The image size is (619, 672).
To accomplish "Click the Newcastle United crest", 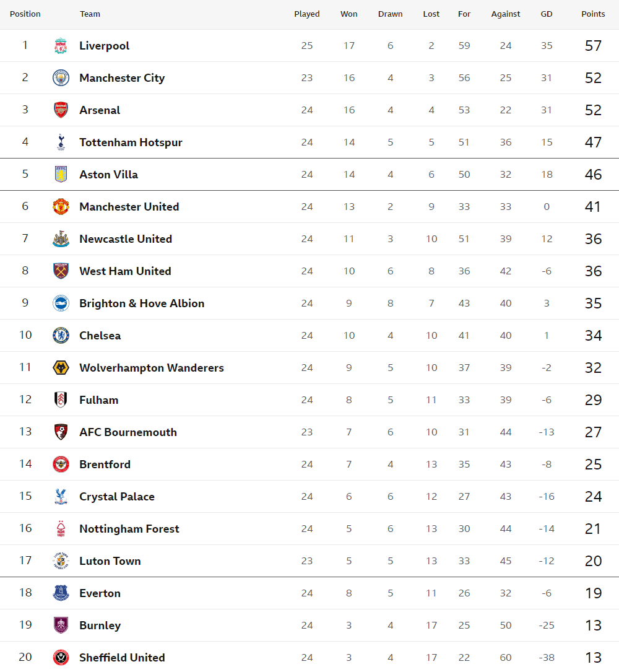I will [61, 239].
